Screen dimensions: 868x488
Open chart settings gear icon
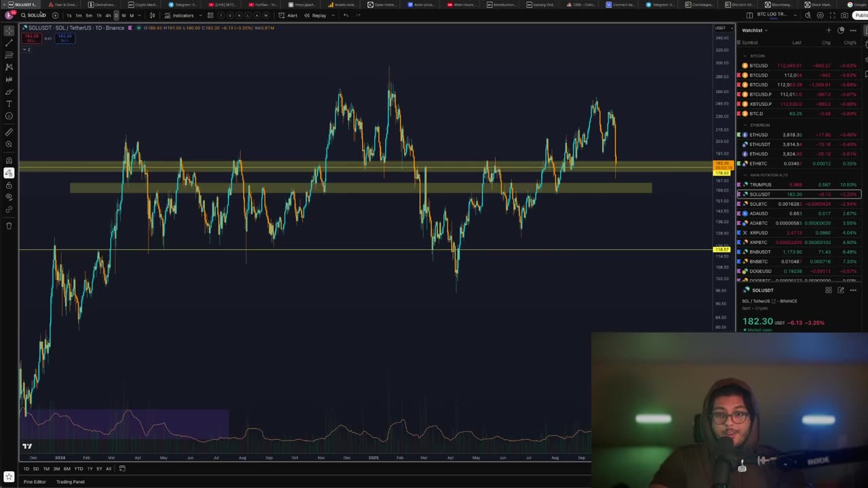point(821,15)
